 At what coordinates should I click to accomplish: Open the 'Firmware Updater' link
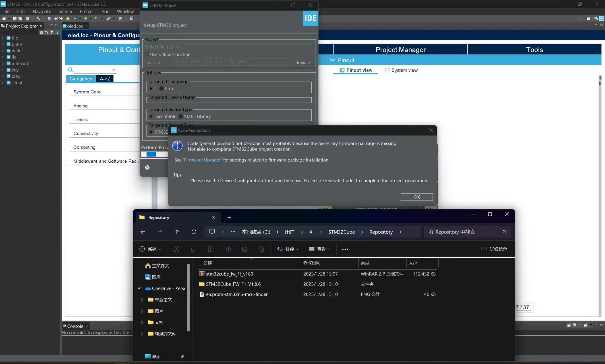(x=202, y=160)
